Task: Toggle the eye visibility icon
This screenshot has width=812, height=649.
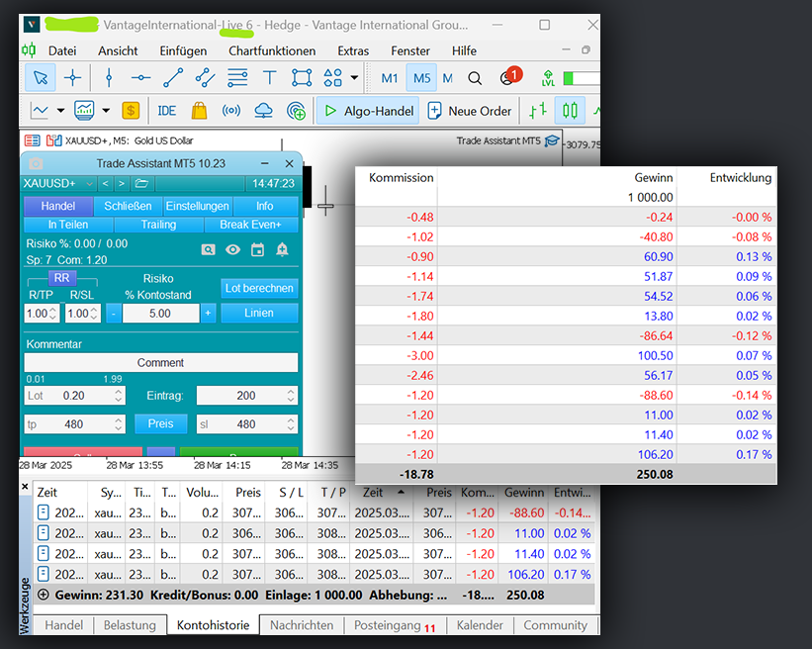Action: coord(232,250)
